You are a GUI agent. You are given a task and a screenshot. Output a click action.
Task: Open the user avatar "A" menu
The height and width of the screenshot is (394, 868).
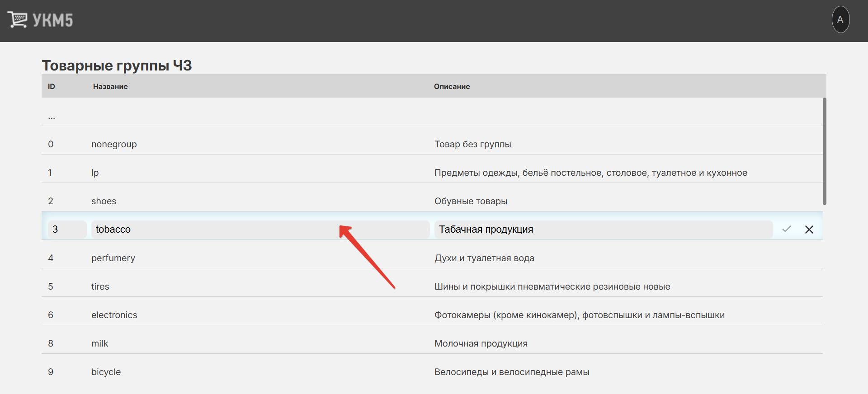pyautogui.click(x=840, y=20)
